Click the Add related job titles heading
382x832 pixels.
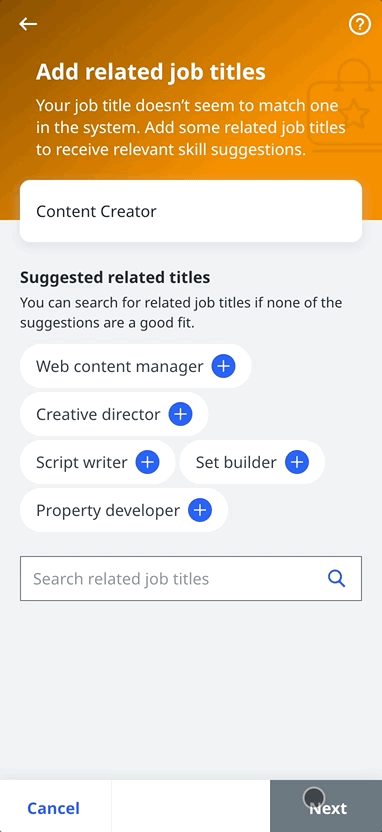151,72
